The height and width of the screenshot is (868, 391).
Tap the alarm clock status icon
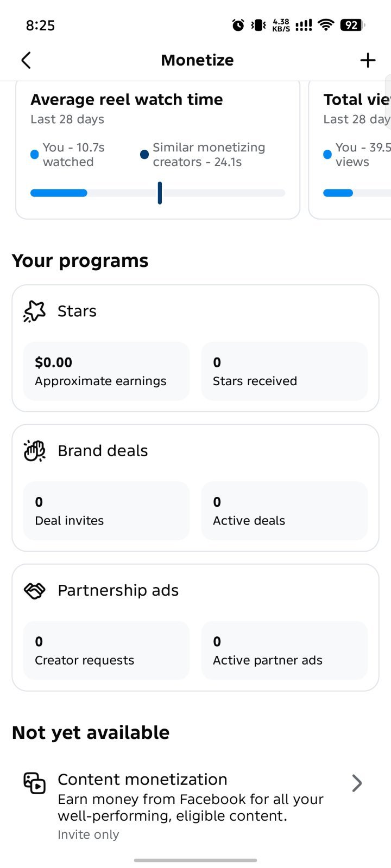point(238,25)
